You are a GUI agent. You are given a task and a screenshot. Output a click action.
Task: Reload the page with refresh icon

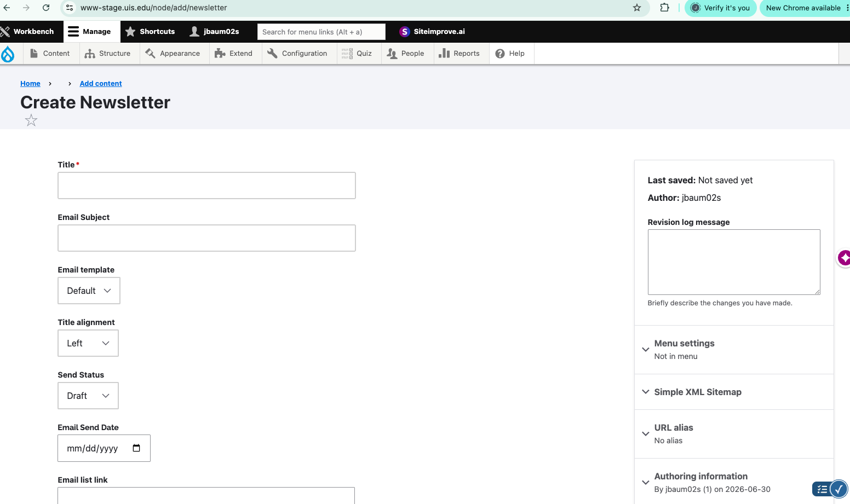coord(46,8)
